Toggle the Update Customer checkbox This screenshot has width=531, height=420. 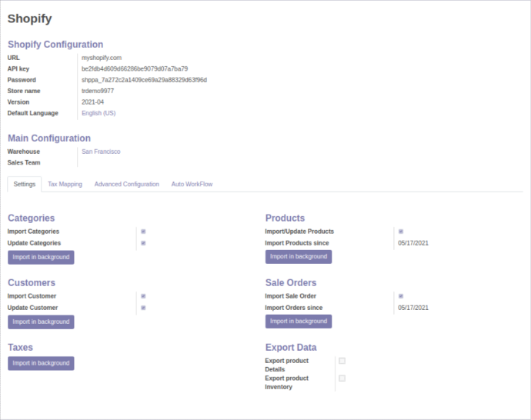pyautogui.click(x=143, y=308)
